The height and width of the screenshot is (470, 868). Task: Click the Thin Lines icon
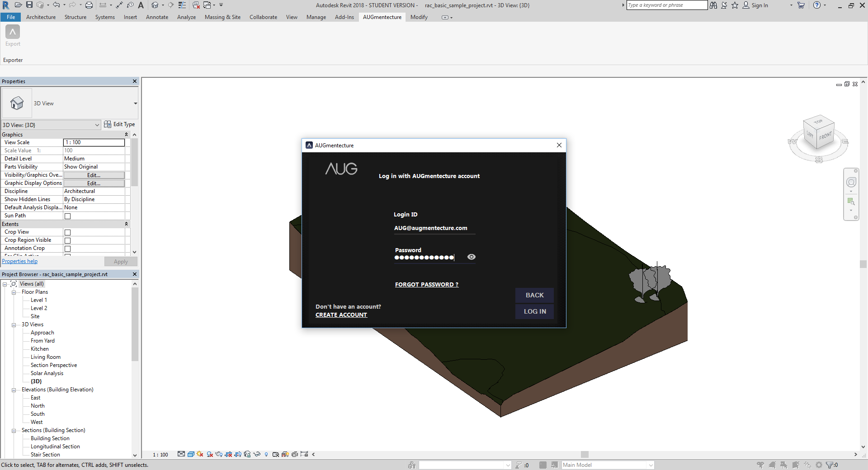182,5
